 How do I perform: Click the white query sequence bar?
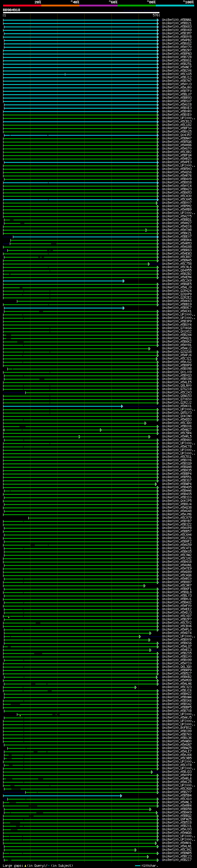coord(81,12)
